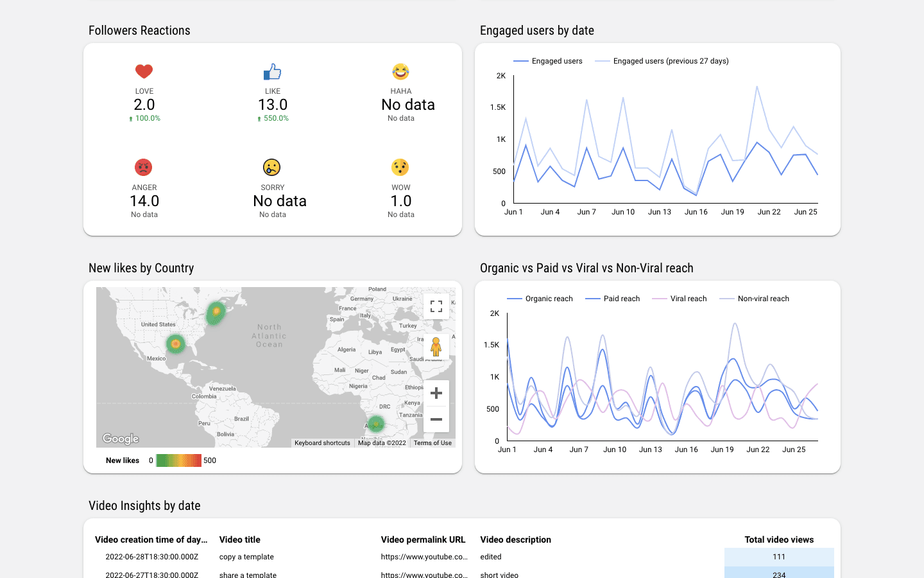924x578 pixels.
Task: Click the Google logo on the map
Action: 120,439
